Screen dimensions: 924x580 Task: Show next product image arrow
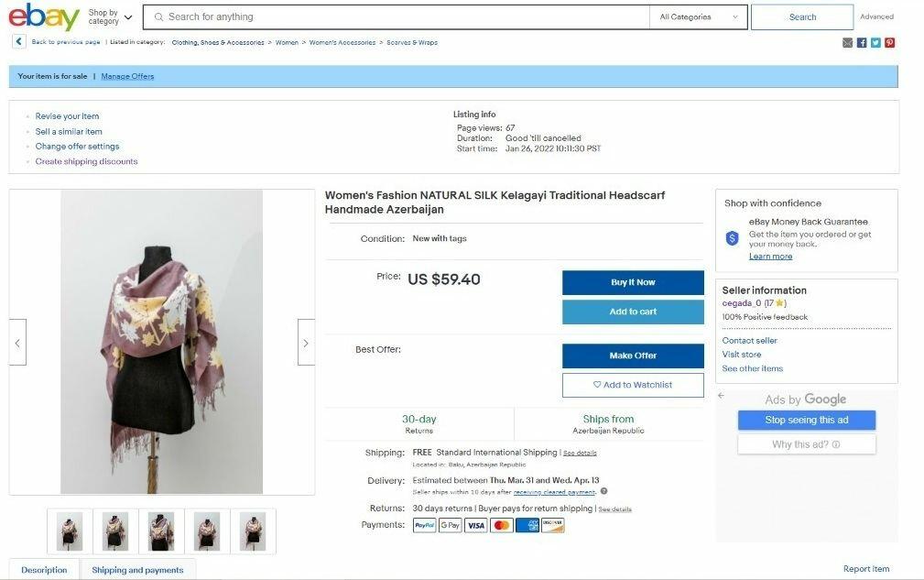(x=306, y=343)
